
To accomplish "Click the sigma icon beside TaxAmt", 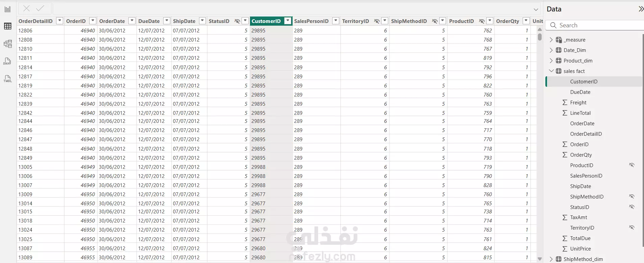I will coord(565,217).
